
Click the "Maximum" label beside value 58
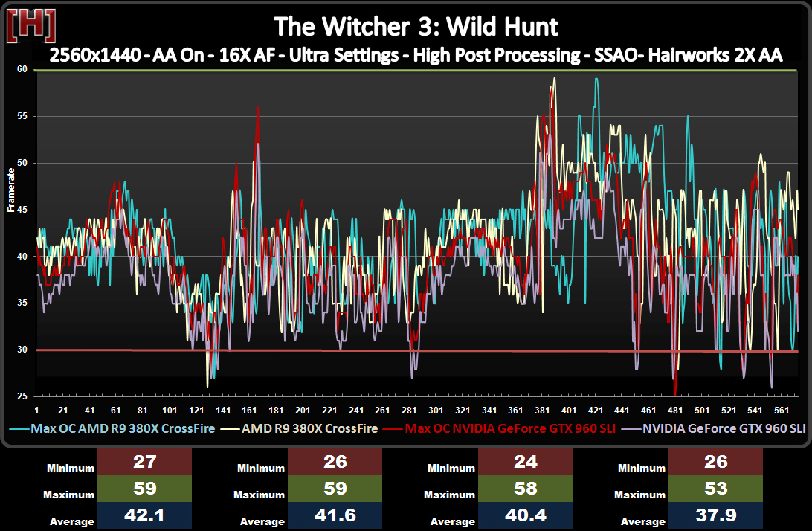tap(449, 495)
